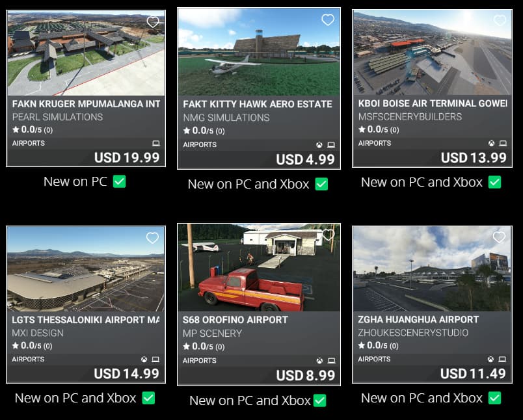Favorite LGTS Thessaloniki Airport heart icon

(152, 238)
